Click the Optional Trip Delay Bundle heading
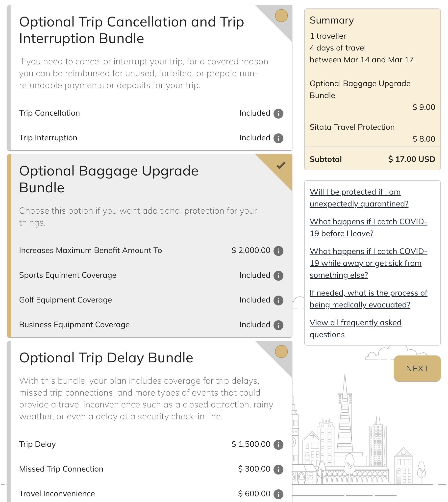Image resolution: width=448 pixels, height=502 pixels. (x=106, y=358)
